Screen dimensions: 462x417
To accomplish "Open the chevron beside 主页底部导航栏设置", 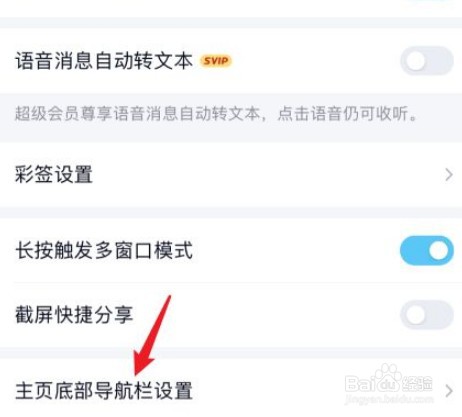I will 449,391.
